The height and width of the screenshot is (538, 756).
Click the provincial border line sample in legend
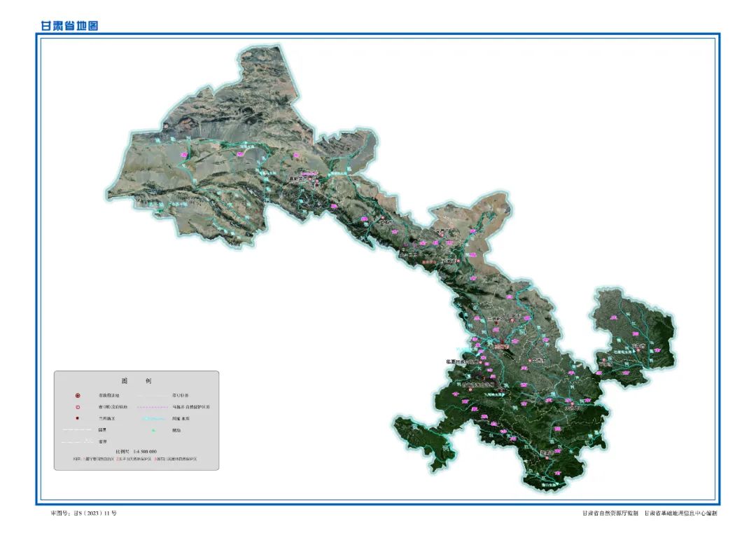pos(78,441)
